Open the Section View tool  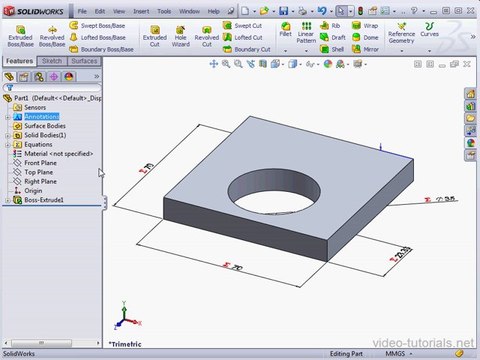coord(263,64)
